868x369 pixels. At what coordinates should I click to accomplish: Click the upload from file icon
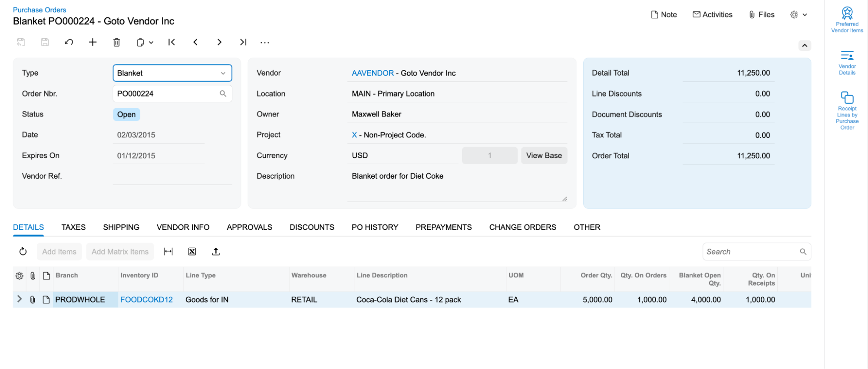(216, 252)
